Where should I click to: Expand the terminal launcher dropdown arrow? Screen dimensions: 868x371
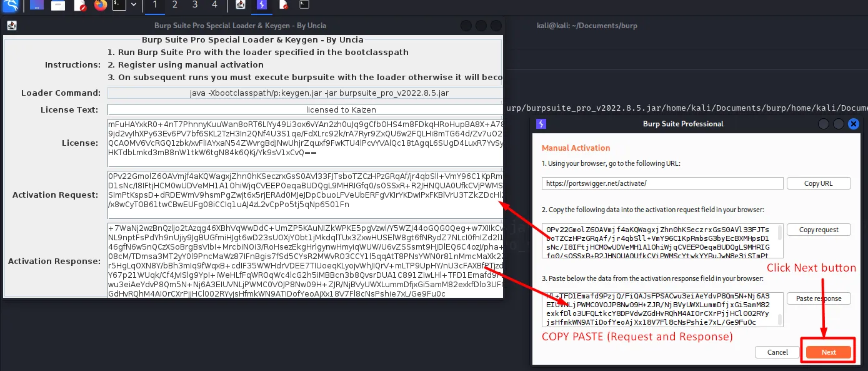[134, 6]
